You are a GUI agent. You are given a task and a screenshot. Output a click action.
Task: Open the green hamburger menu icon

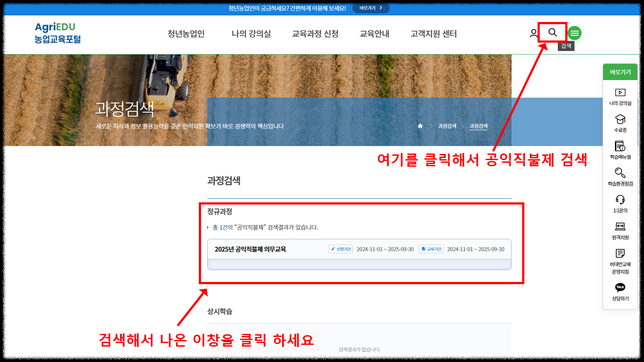(x=574, y=33)
